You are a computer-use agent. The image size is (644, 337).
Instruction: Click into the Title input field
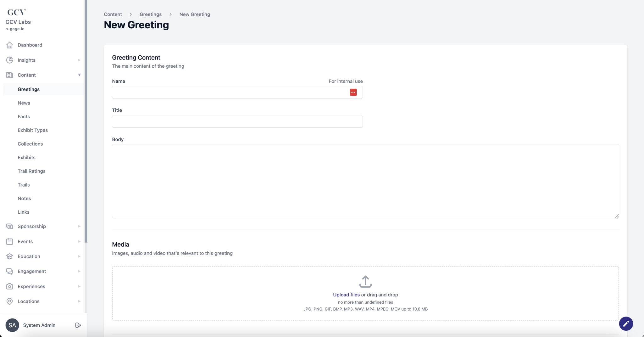click(x=237, y=121)
